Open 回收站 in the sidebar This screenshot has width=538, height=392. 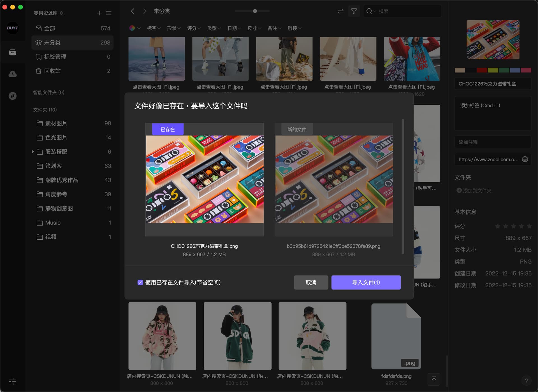[52, 71]
